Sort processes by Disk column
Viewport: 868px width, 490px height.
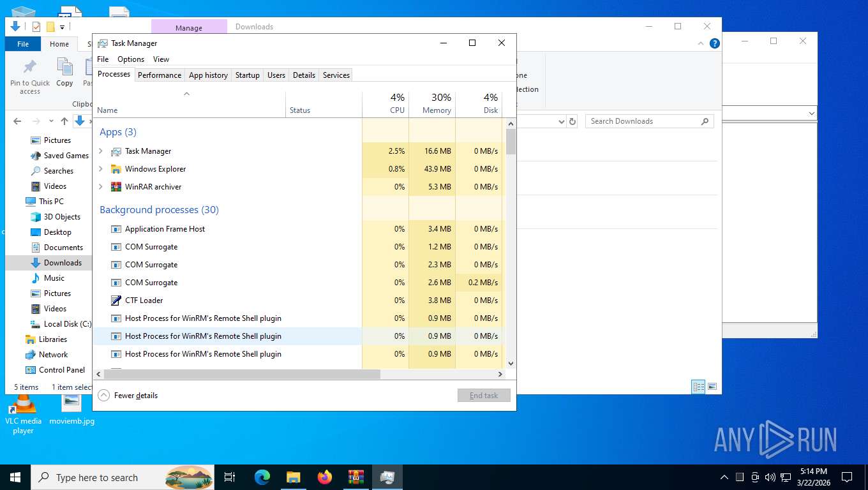click(x=479, y=104)
